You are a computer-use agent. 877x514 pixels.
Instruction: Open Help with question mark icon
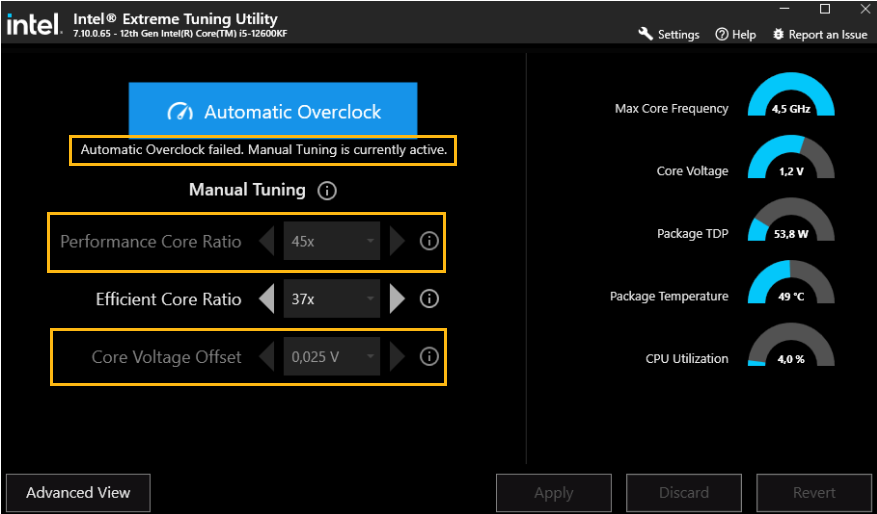pos(722,34)
